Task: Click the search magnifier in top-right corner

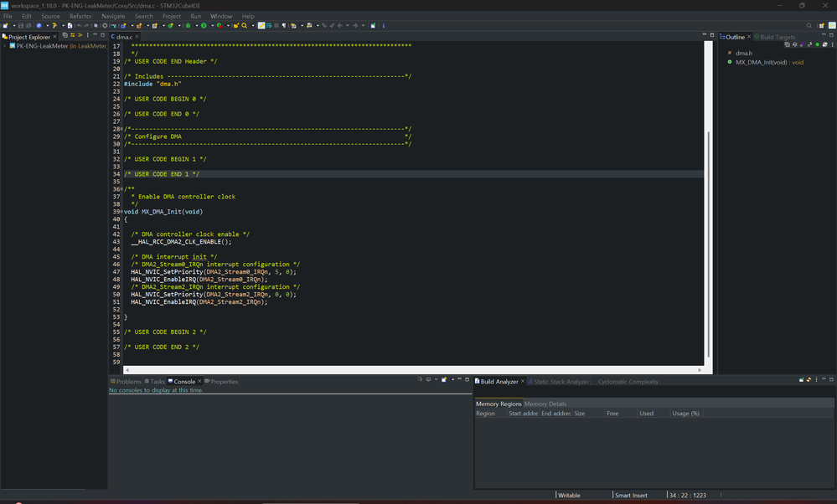Action: pos(809,26)
